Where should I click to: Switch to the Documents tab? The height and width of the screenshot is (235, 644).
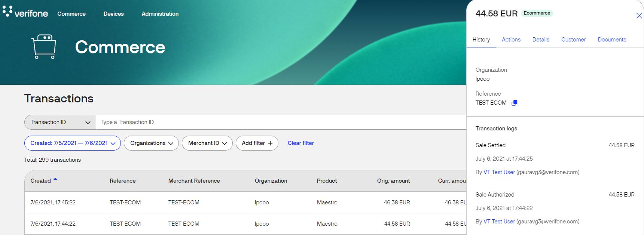coord(612,40)
